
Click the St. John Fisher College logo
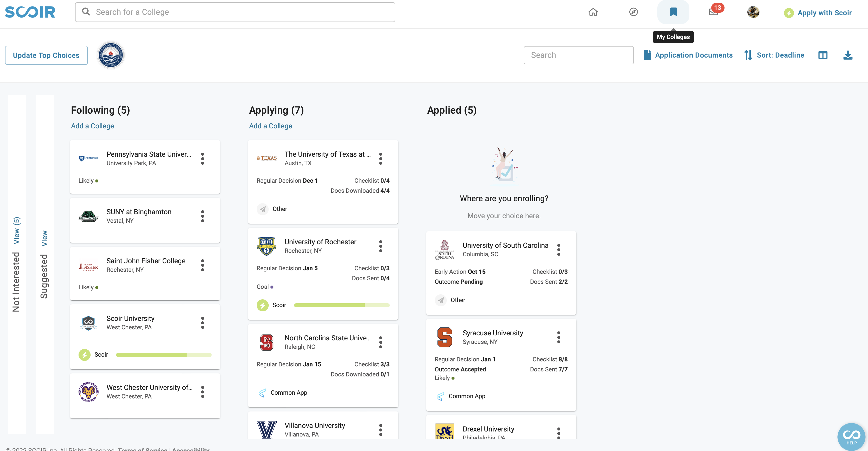tap(88, 265)
